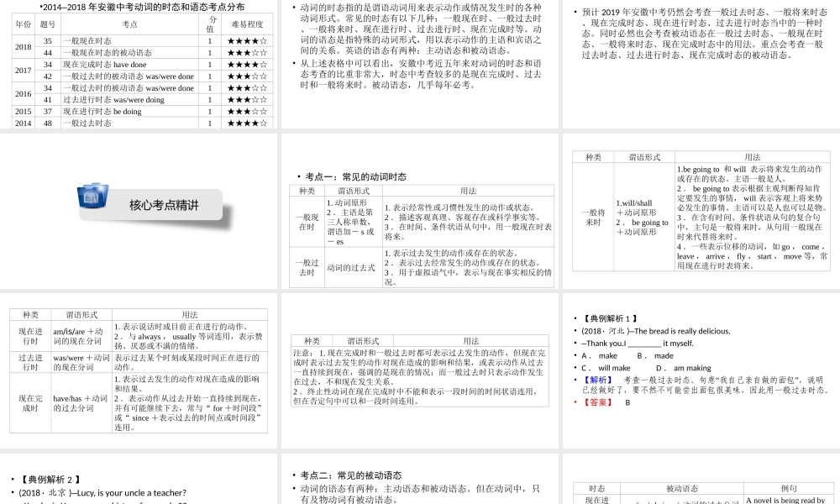This screenshot has width=840, height=504.
Task: Click the 年份 column header
Action: [23, 24]
